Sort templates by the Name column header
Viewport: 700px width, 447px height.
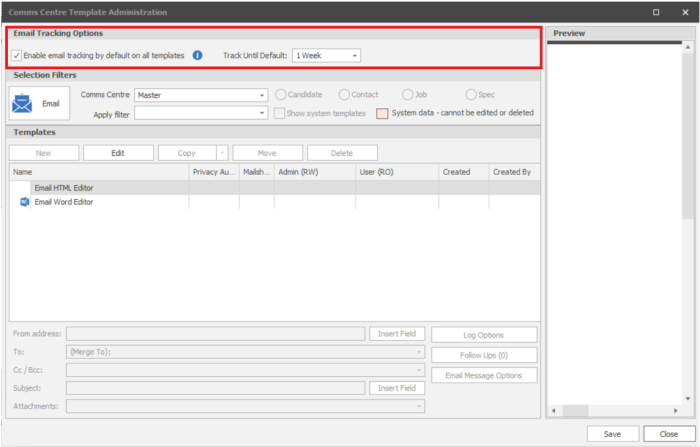pyautogui.click(x=98, y=172)
